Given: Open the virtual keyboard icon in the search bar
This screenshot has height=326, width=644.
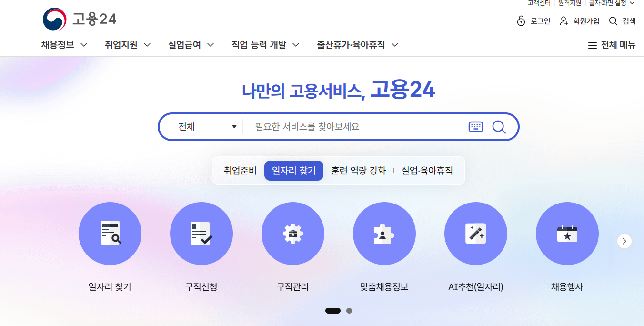Looking at the screenshot, I should pos(476,127).
